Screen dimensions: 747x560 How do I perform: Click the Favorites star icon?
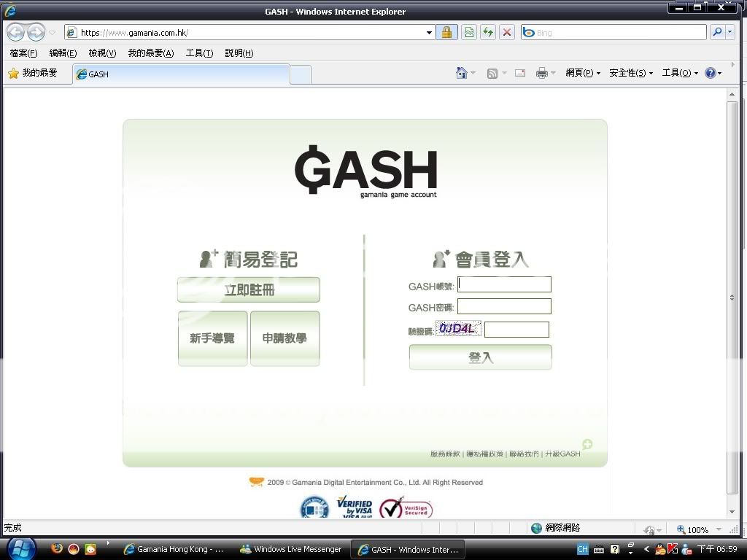[x=13, y=74]
